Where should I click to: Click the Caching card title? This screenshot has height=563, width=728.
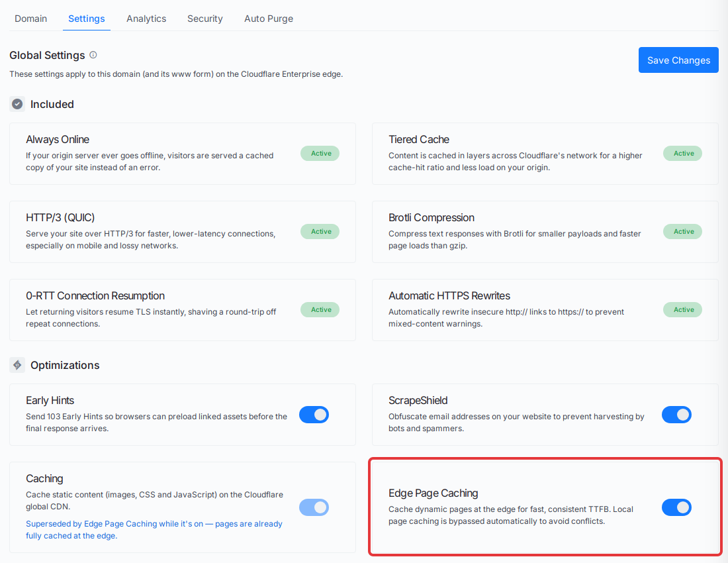44,478
